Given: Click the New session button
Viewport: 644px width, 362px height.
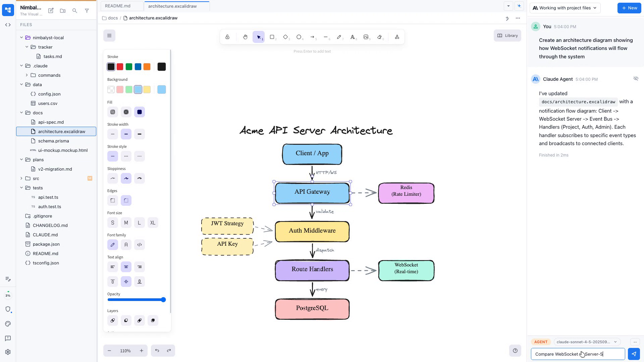Looking at the screenshot, I should (629, 8).
